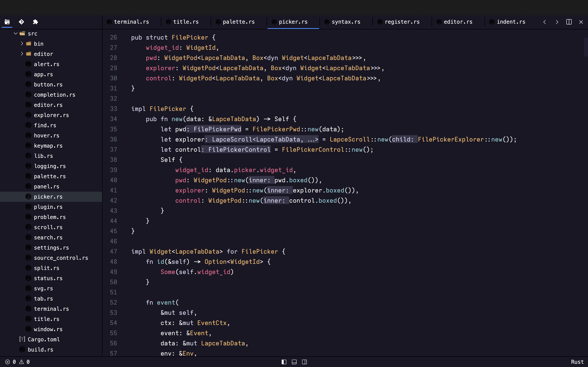The width and height of the screenshot is (588, 367).
Task: Click the warnings triangle icon in status bar
Action: point(21,362)
